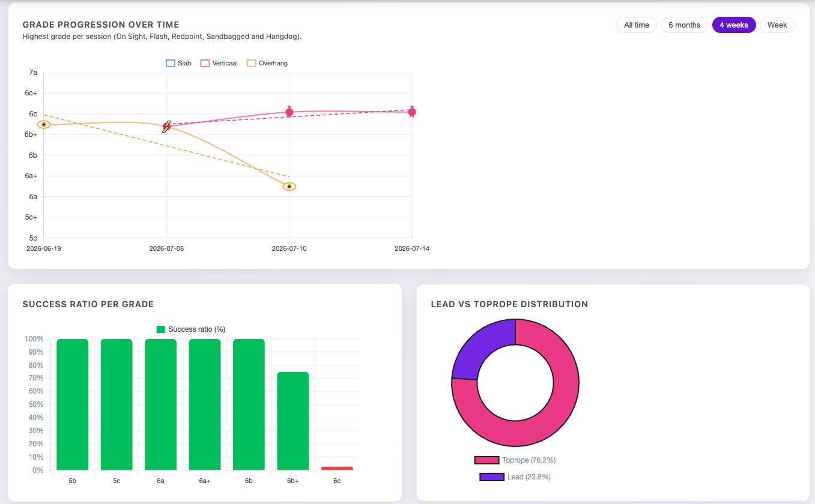Toggle the Lead (23.8%) legend entry
This screenshot has width=815, height=504.
point(515,477)
